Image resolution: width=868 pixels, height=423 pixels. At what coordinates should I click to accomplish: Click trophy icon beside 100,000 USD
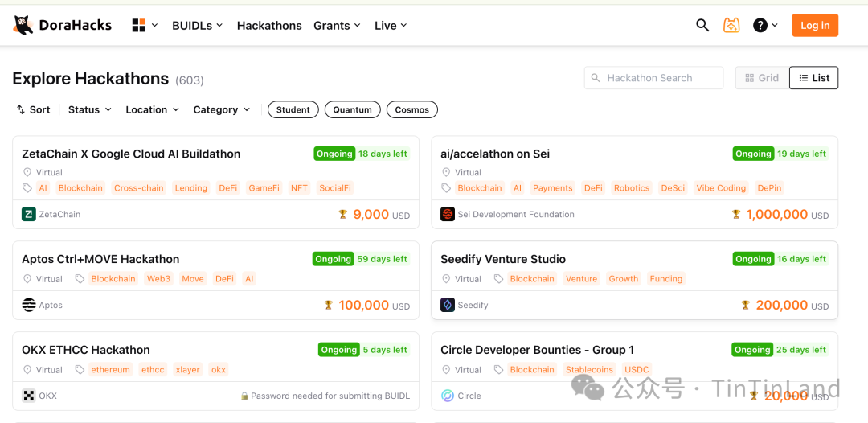[328, 305]
